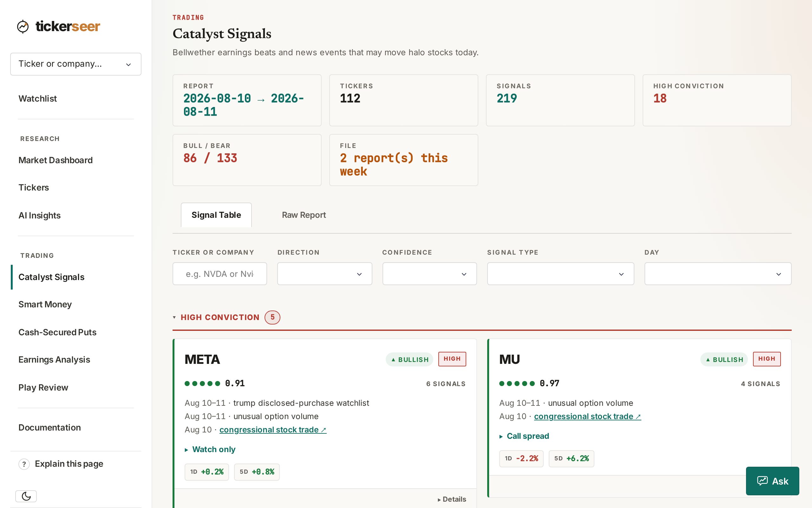812x508 pixels.
Task: Click 2 report(s) this week file card
Action: (x=404, y=160)
